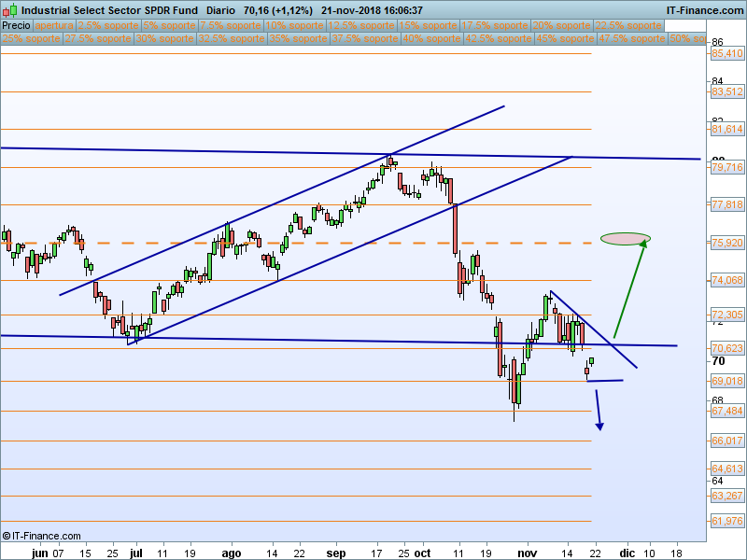Open the IT-Finance.com link at top right

[x=704, y=10]
